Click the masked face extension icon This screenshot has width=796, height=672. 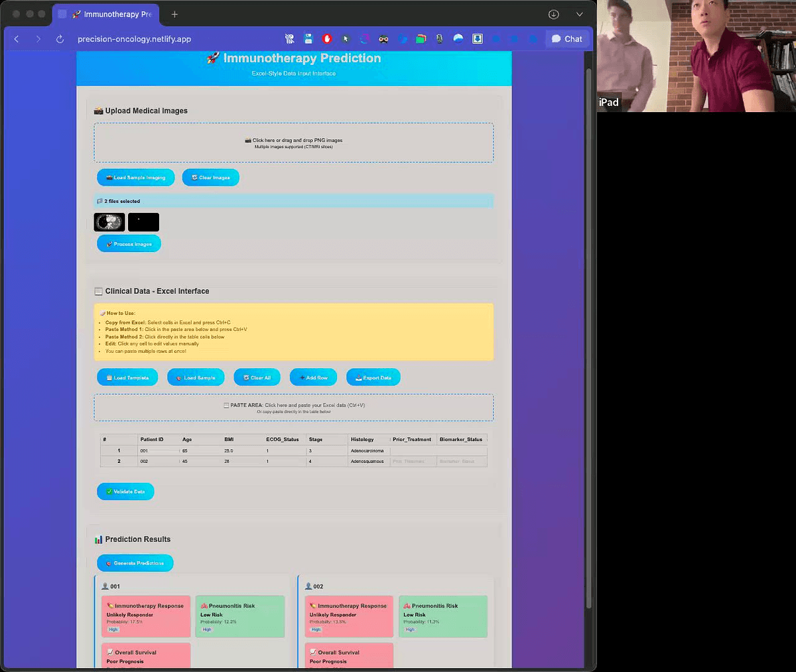383,39
